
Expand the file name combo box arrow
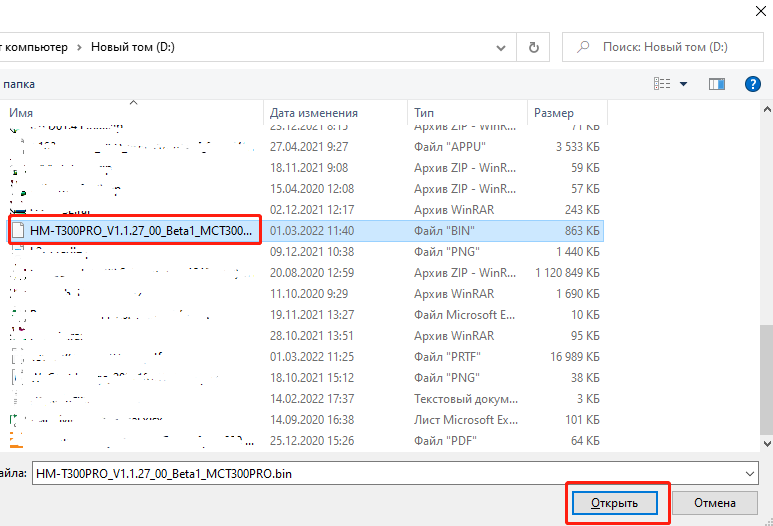coord(750,471)
